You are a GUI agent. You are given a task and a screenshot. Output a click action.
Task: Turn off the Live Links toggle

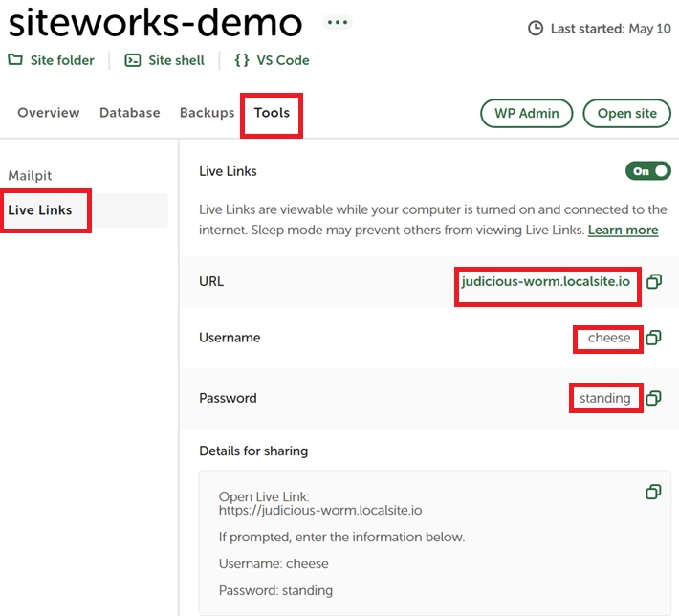pyautogui.click(x=648, y=171)
